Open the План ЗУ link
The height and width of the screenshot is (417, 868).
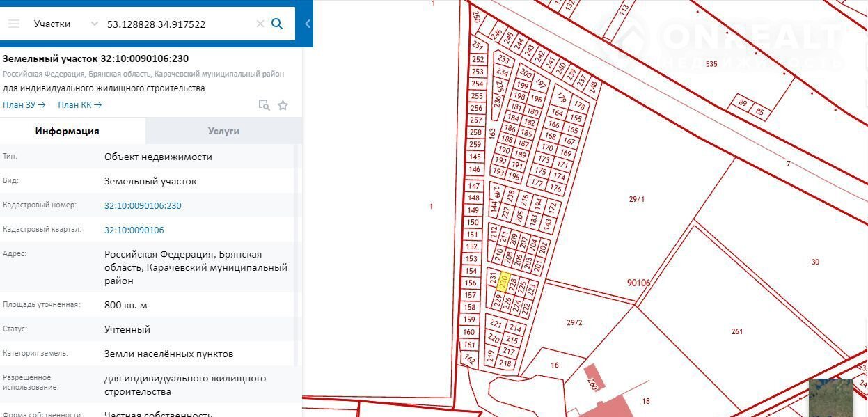coord(24,105)
